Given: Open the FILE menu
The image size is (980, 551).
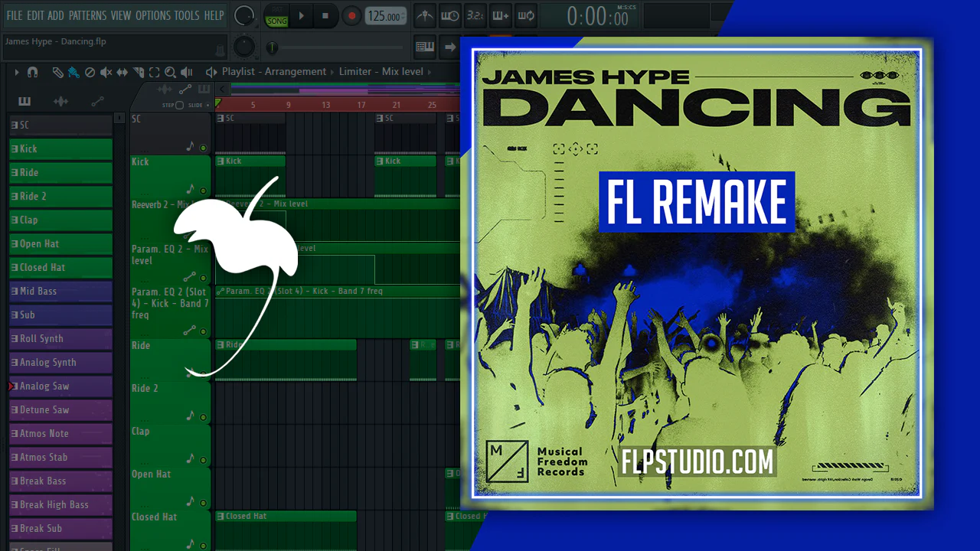Looking at the screenshot, I should [x=14, y=15].
